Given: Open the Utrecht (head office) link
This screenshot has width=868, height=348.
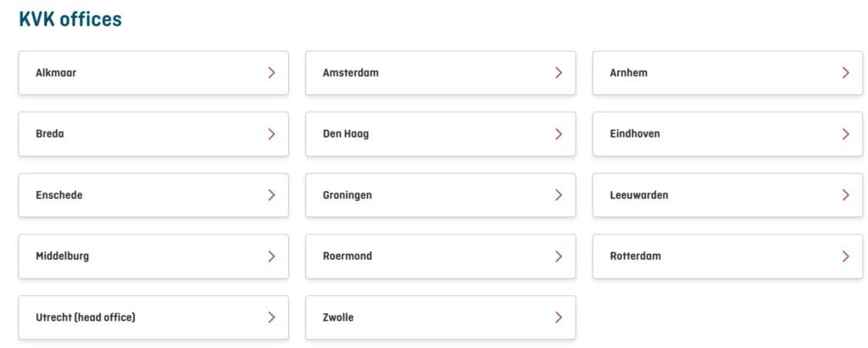Looking at the screenshot, I should (x=86, y=317).
